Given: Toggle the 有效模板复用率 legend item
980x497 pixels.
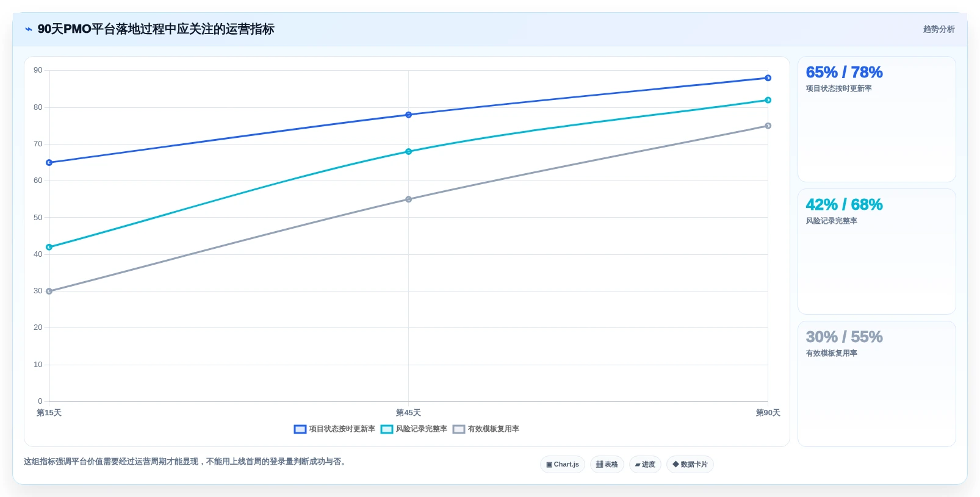Looking at the screenshot, I should coord(486,429).
